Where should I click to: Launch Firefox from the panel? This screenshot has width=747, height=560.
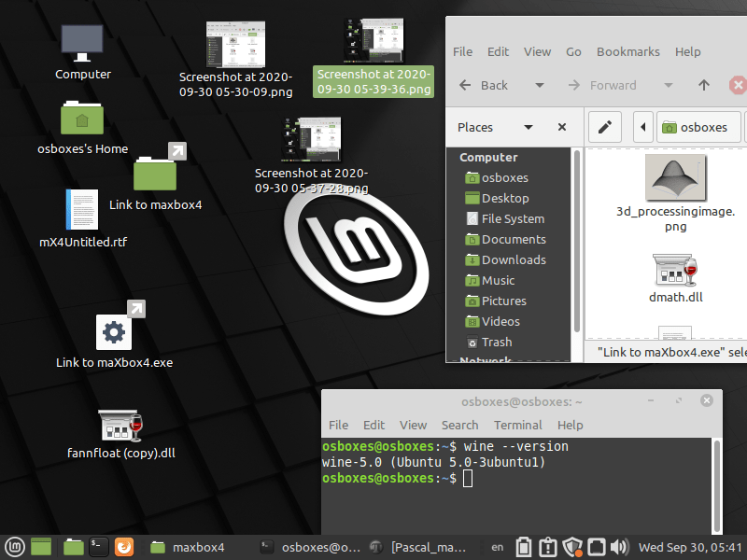124,547
